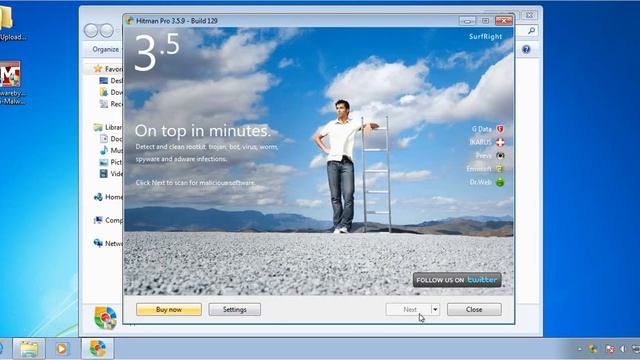
Task: Click the Next button to start scan
Action: click(x=409, y=309)
